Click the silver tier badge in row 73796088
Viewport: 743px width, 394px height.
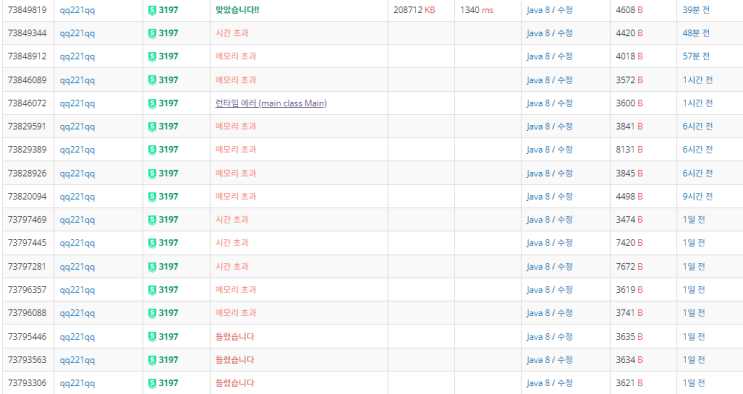(152, 313)
